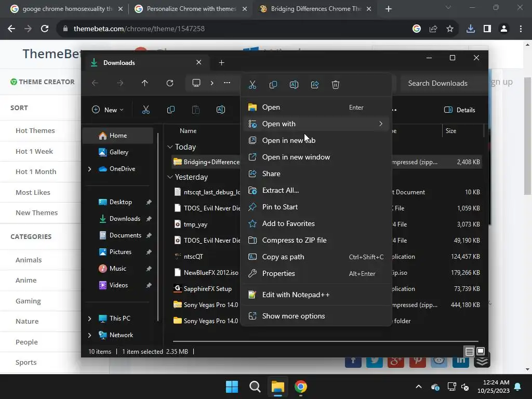Expand the Open with submenu
This screenshot has height=399, width=532.
point(381,124)
